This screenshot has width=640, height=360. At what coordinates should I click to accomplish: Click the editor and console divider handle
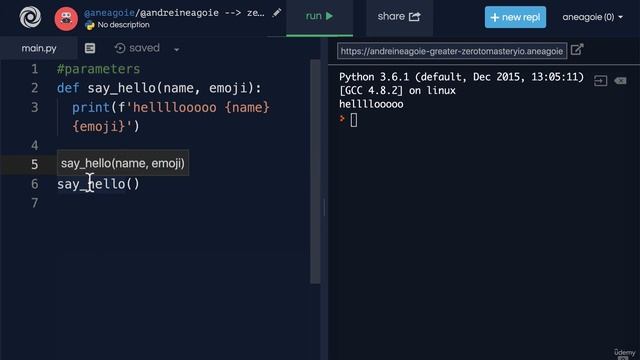tap(324, 207)
